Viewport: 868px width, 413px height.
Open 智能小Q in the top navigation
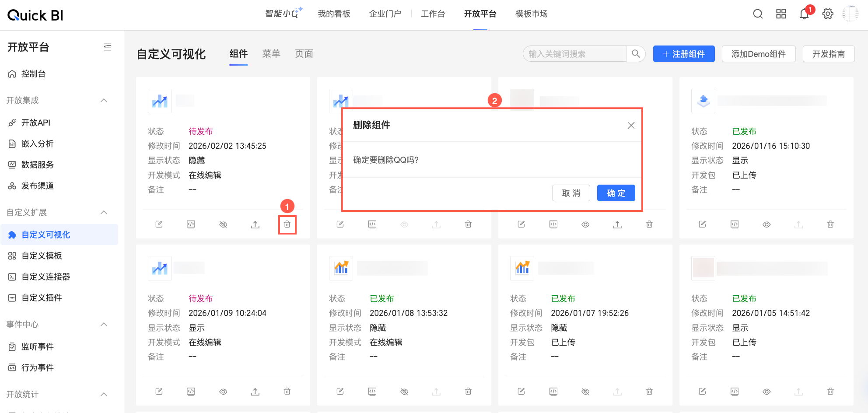283,14
